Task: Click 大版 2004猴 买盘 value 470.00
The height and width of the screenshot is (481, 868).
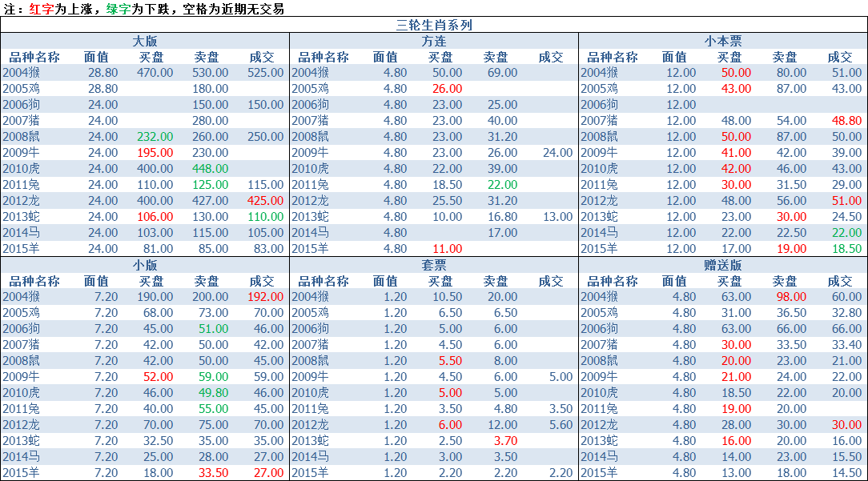Action: (155, 73)
